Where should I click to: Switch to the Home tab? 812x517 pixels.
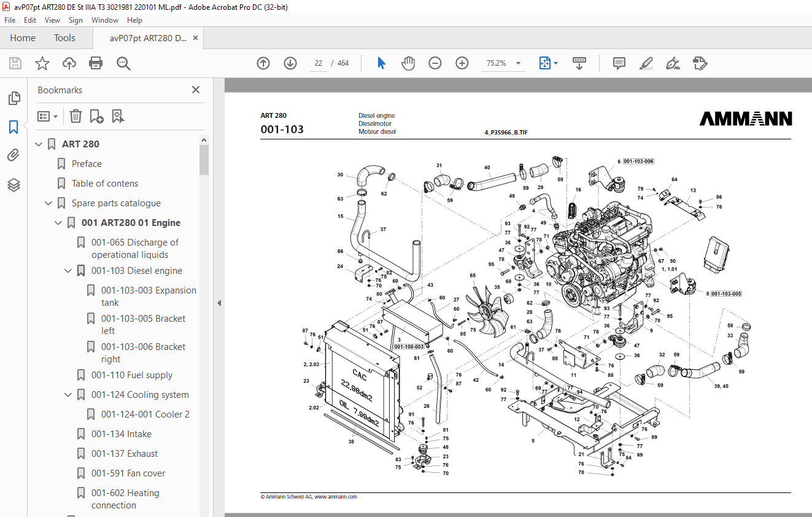[23, 38]
